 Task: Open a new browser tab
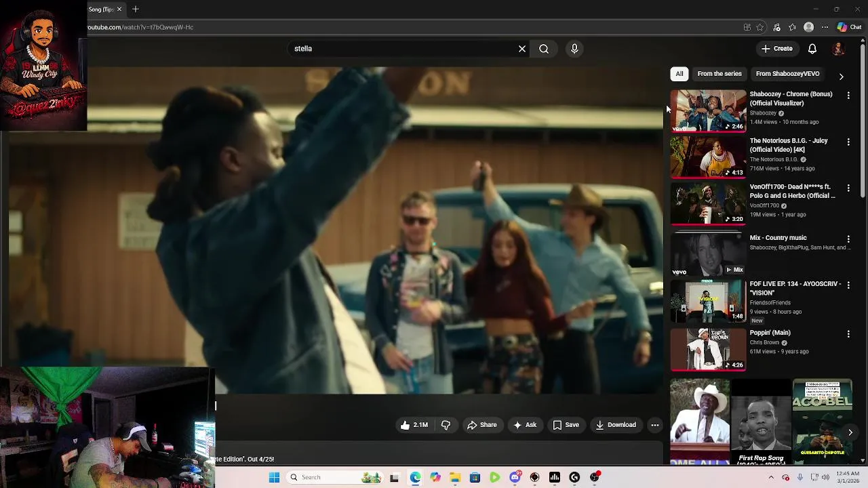[136, 9]
